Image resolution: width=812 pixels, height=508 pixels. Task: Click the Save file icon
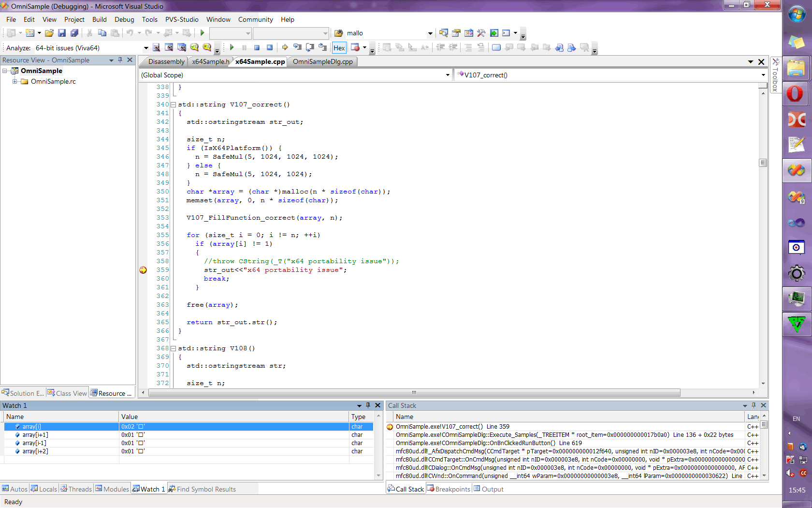pos(62,33)
